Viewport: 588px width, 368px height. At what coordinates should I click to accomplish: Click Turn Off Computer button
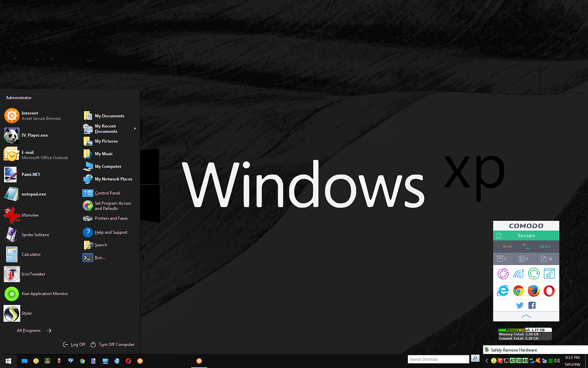pos(112,345)
